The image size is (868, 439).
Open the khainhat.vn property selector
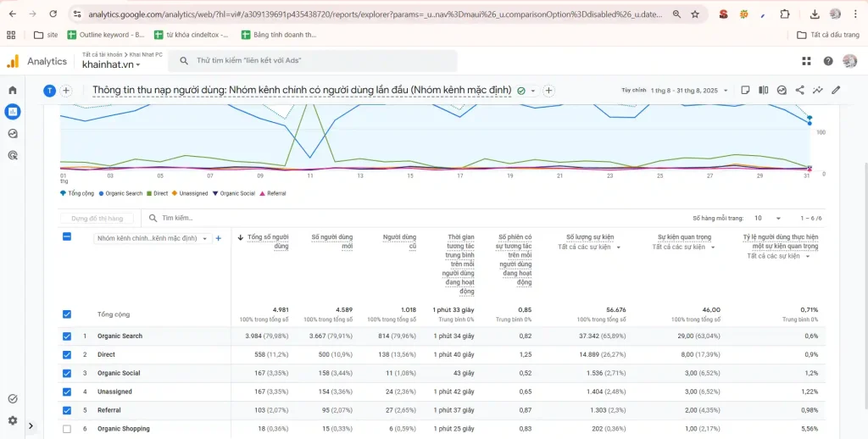tap(111, 64)
